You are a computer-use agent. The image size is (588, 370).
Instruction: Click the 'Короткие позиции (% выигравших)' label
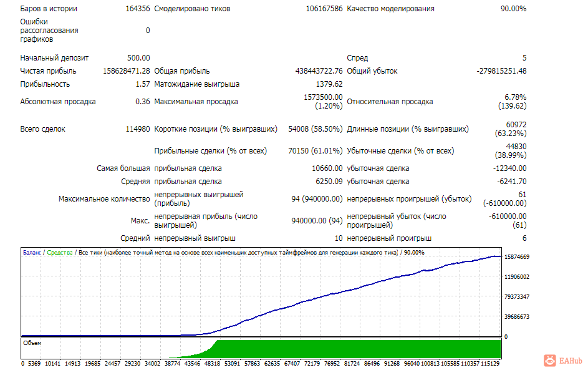tap(216, 129)
